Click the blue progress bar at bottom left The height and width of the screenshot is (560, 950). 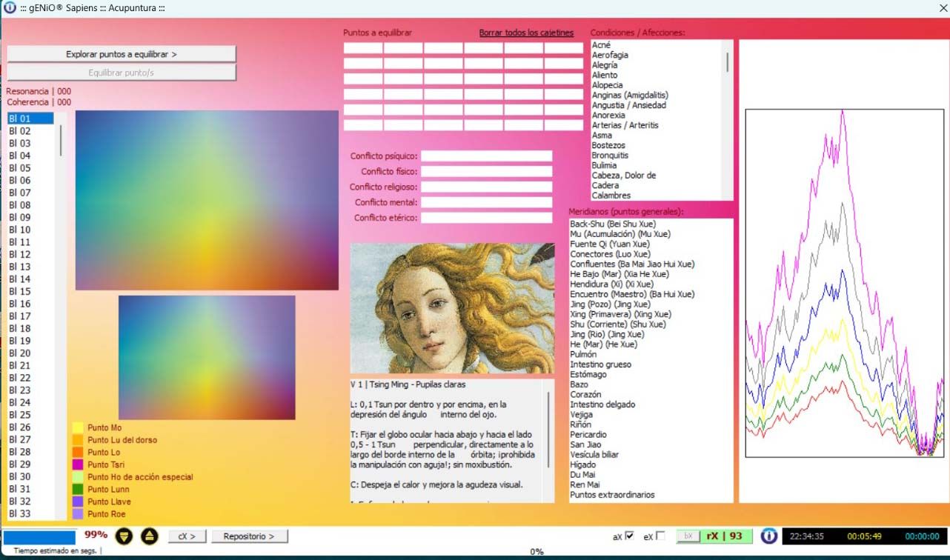39,537
